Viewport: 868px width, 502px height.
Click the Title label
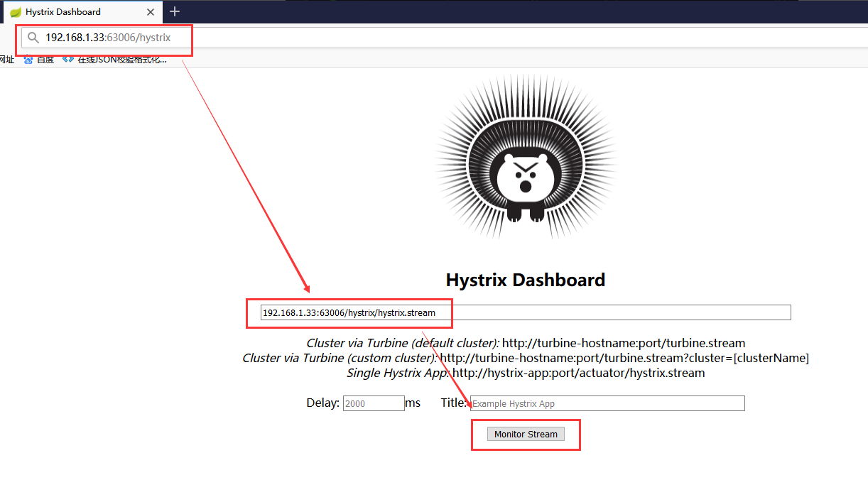point(453,403)
